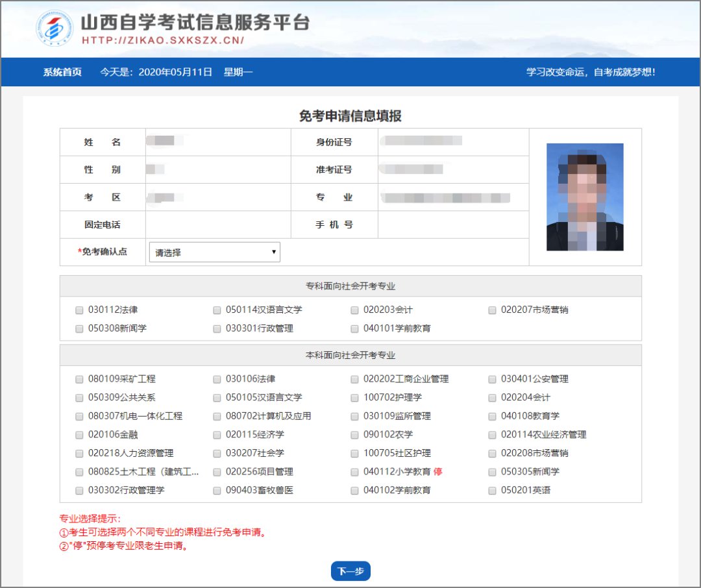
Task: Select the 050114汉语言文学 checkbox
Action: pos(217,310)
